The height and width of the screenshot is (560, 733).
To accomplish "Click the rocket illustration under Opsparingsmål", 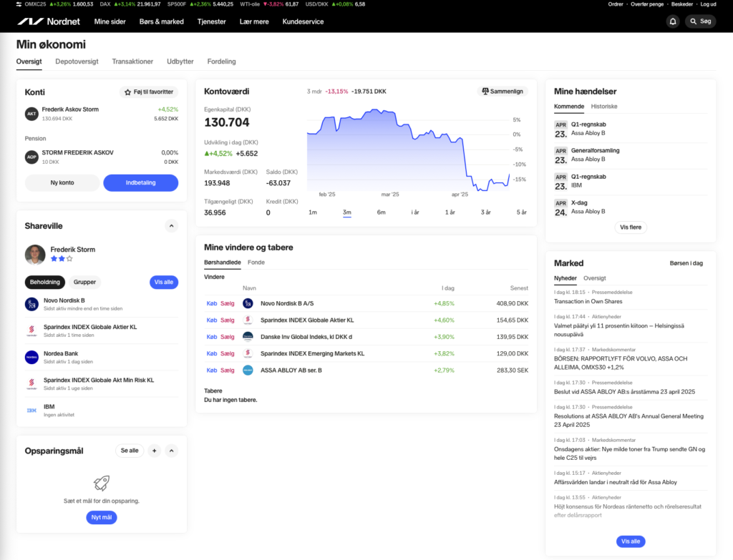I will pyautogui.click(x=101, y=483).
